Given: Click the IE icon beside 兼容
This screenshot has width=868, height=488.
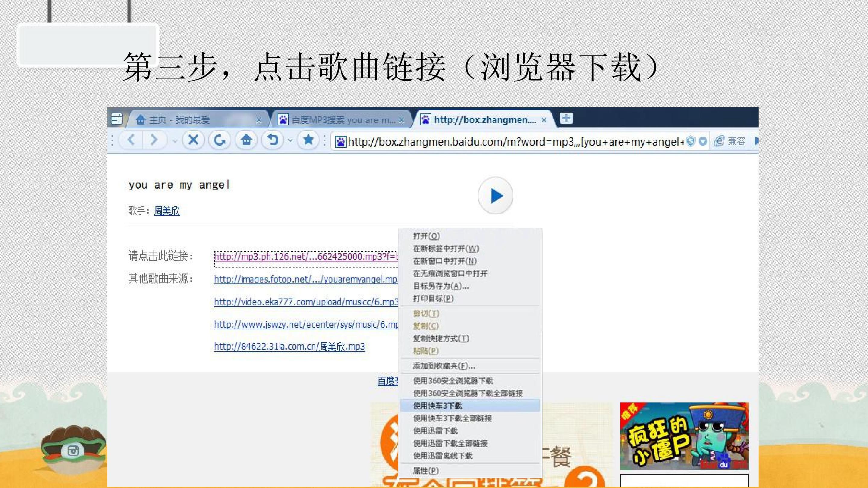Looking at the screenshot, I should click(719, 141).
